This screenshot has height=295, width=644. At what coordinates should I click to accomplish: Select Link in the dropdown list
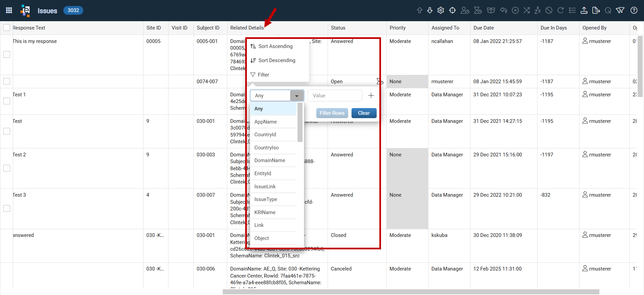pyautogui.click(x=273, y=225)
